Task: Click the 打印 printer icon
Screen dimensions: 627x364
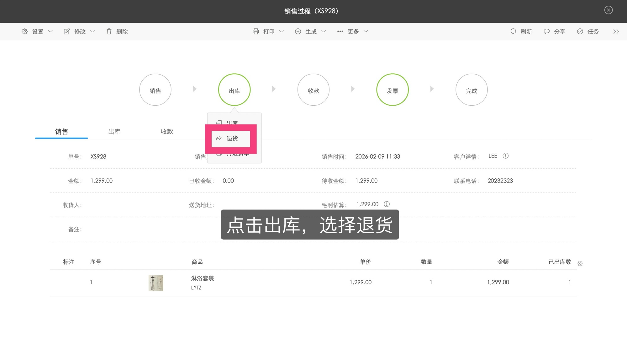Action: coord(256,31)
